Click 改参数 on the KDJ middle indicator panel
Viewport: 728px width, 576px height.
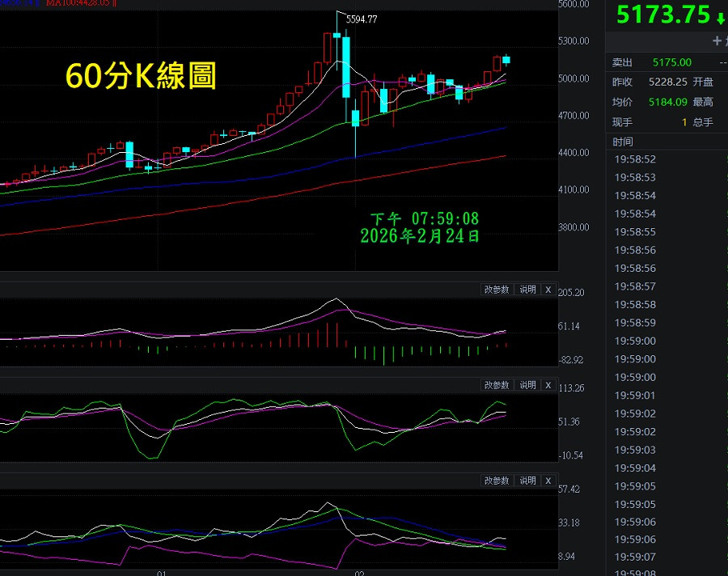pyautogui.click(x=497, y=385)
